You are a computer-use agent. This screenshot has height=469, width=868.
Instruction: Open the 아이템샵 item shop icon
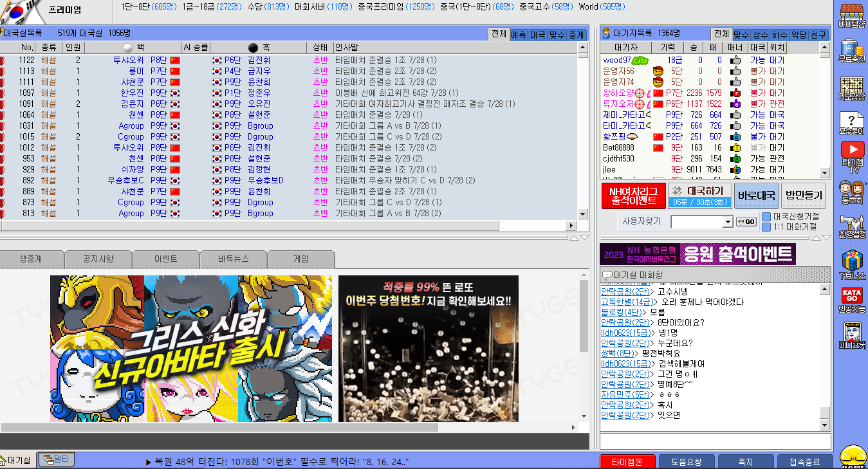[x=852, y=15]
